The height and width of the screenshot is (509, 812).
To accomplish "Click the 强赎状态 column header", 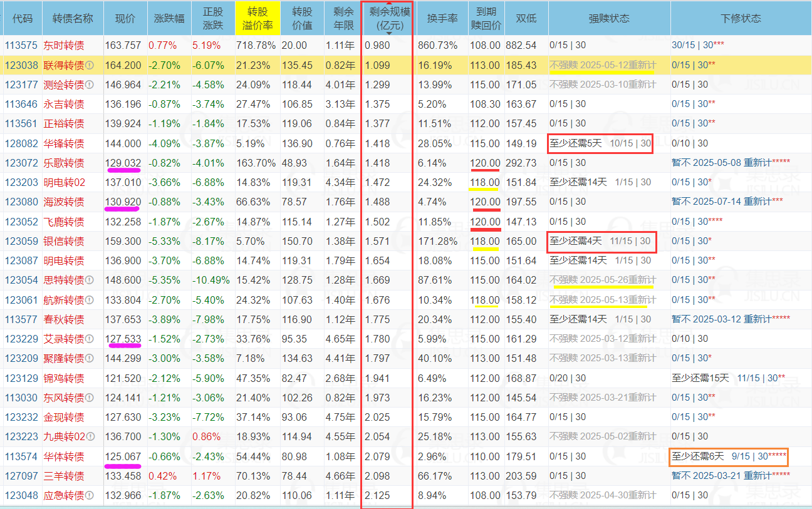I will point(609,18).
